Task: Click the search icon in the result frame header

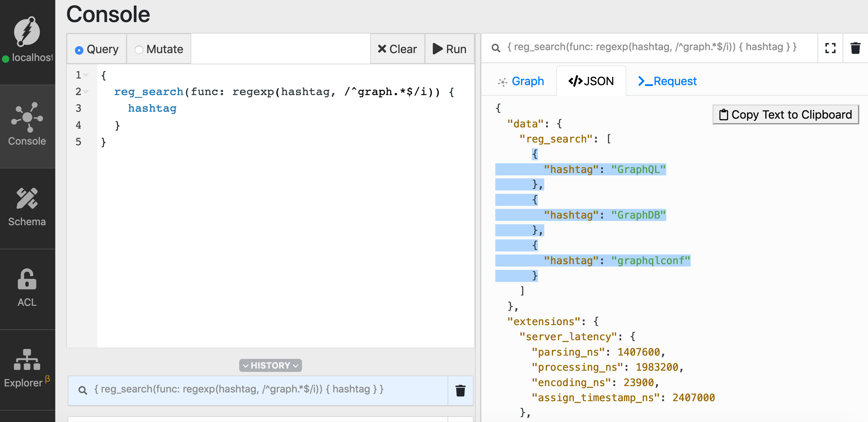Action: point(496,48)
